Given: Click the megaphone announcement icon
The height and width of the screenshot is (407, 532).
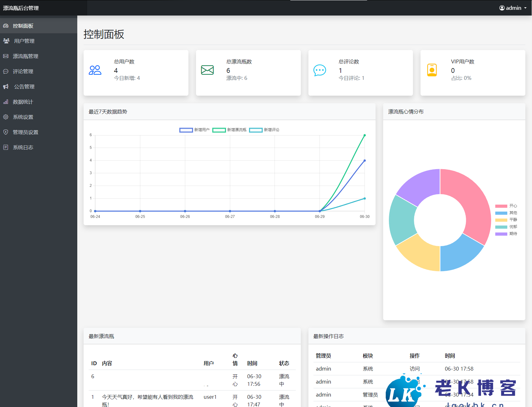Looking at the screenshot, I should (6, 86).
